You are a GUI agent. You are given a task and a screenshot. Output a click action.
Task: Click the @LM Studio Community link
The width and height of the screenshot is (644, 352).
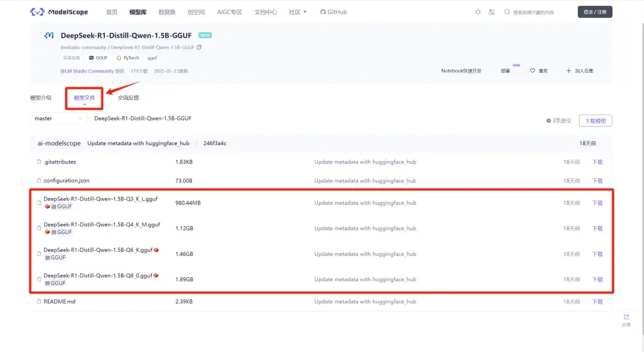87,71
